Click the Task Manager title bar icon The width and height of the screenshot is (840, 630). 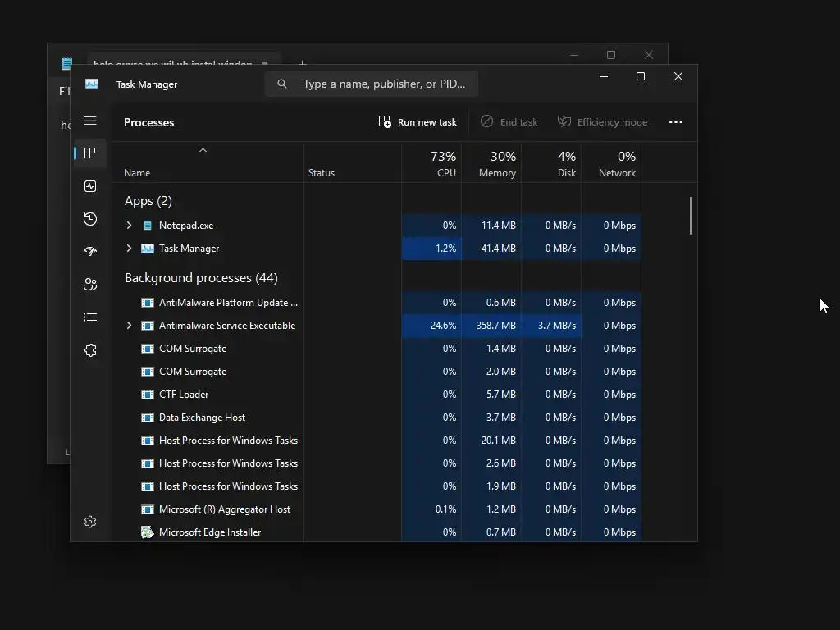(92, 84)
